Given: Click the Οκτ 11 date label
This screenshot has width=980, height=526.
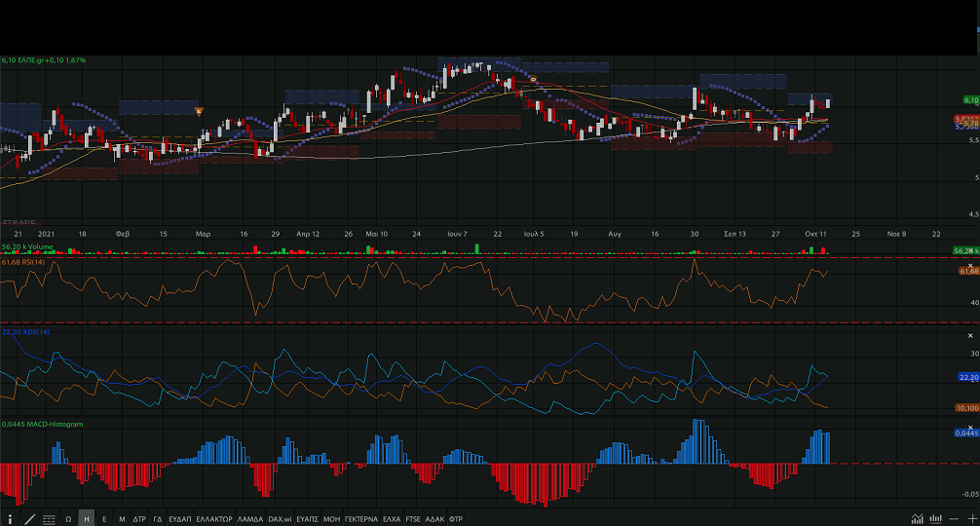Looking at the screenshot, I should pyautogui.click(x=815, y=234).
